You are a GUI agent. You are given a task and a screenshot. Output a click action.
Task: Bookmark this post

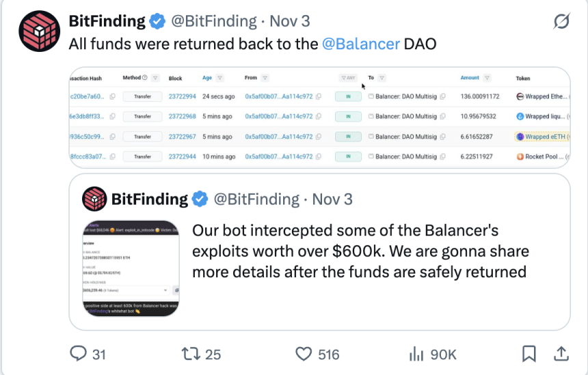point(529,353)
